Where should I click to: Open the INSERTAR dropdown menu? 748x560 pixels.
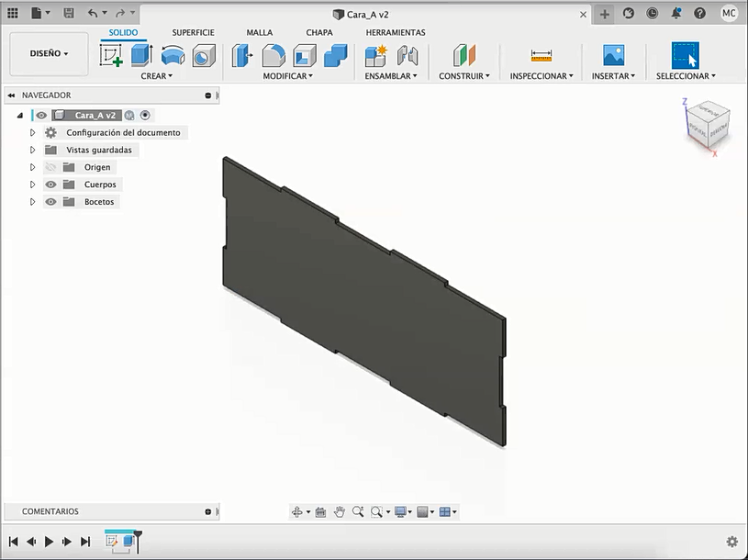pyautogui.click(x=613, y=76)
